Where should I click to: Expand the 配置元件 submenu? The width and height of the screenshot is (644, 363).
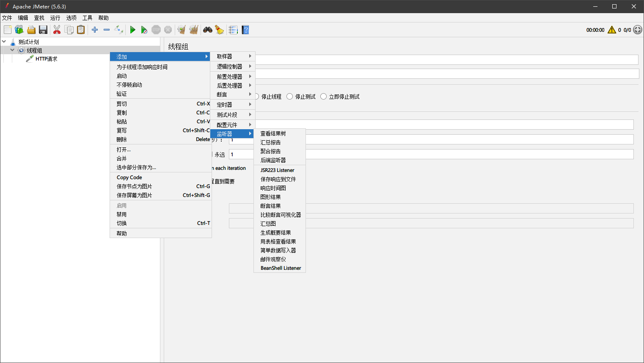coord(232,125)
